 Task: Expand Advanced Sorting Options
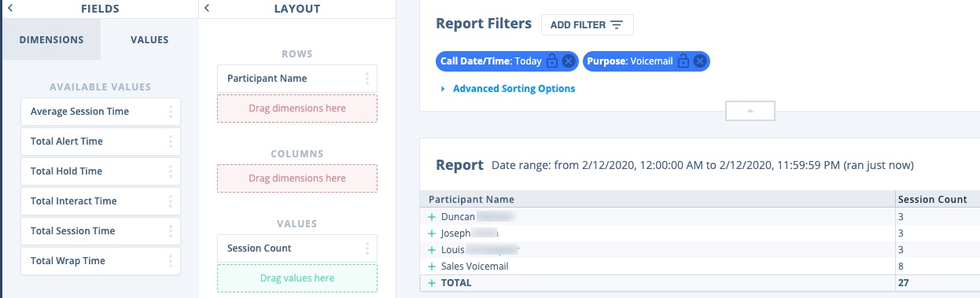coord(508,89)
